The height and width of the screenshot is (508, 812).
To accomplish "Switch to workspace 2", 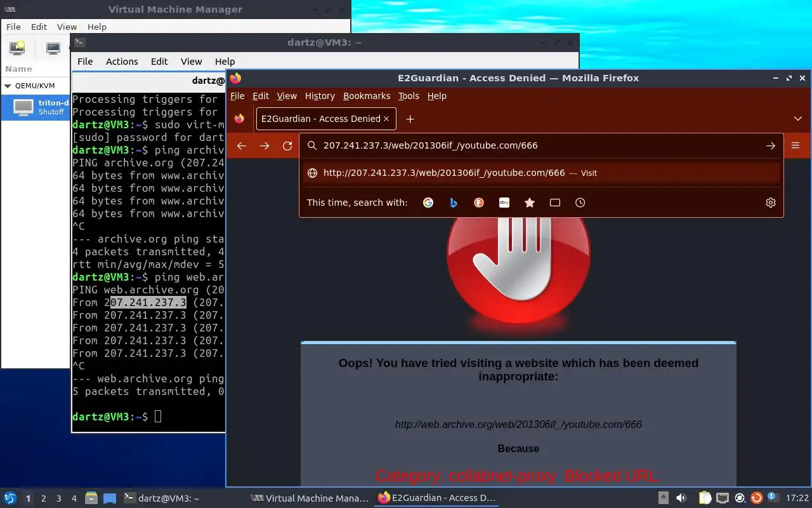I will pos(43,498).
